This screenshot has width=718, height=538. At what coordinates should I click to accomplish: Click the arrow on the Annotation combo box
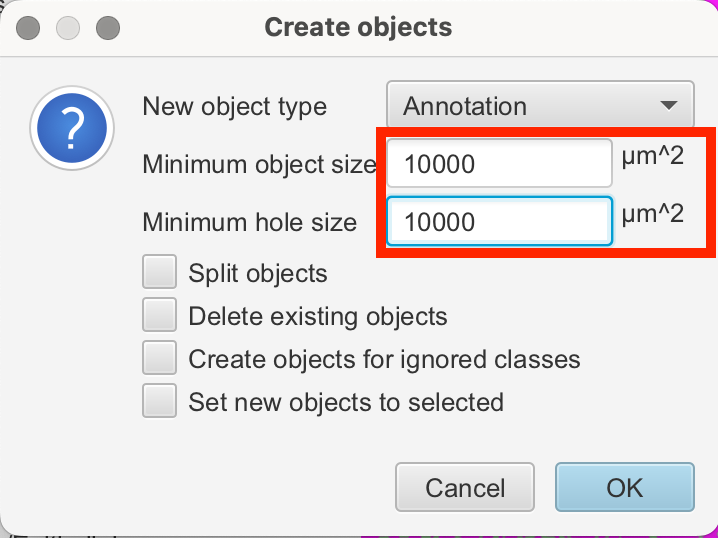click(669, 106)
